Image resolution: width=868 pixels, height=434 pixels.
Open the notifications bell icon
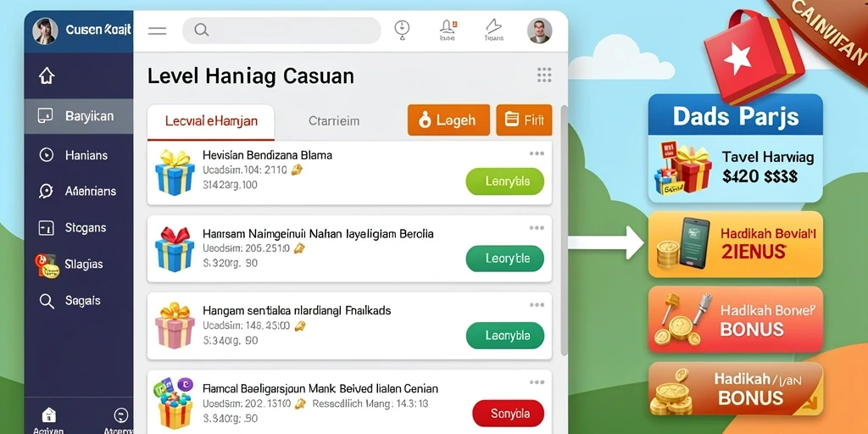coord(447,31)
